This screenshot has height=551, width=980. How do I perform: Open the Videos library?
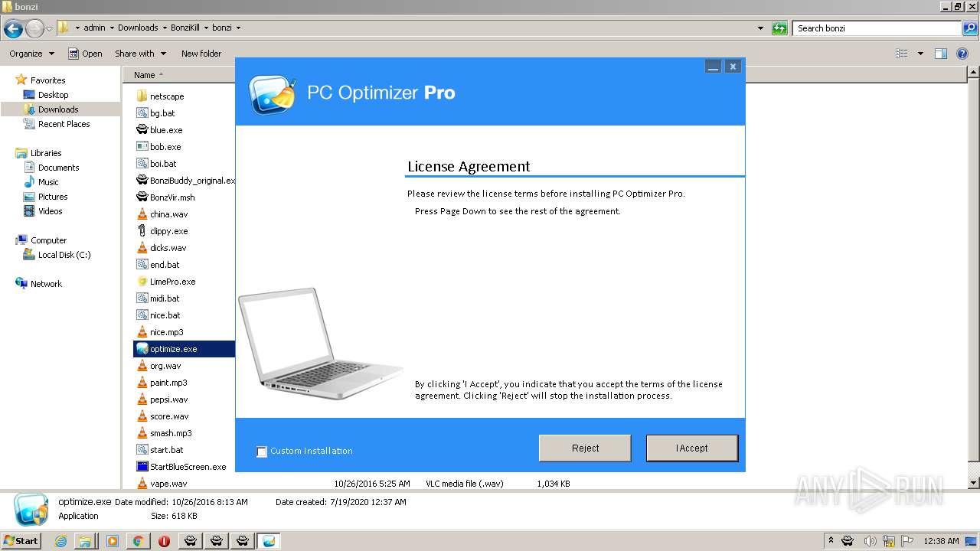click(50, 211)
